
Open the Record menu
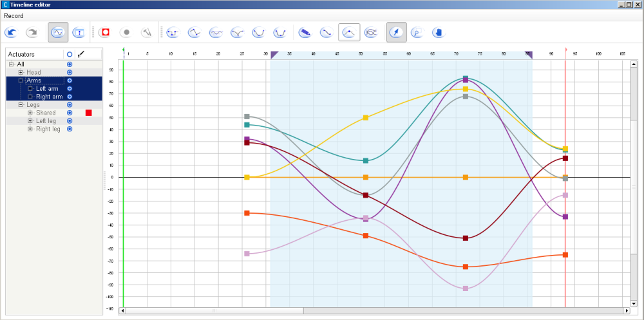click(x=14, y=15)
